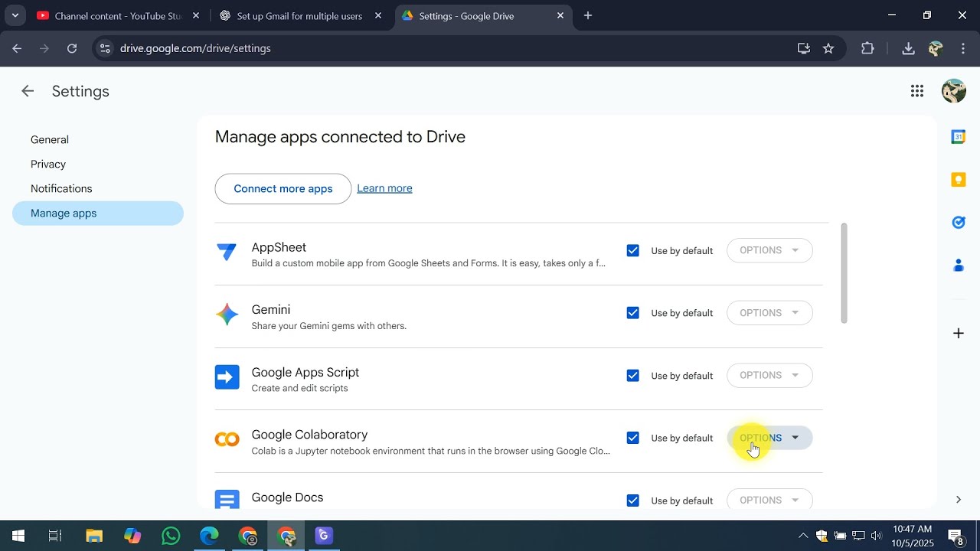Click the taskbar clock

point(913,536)
